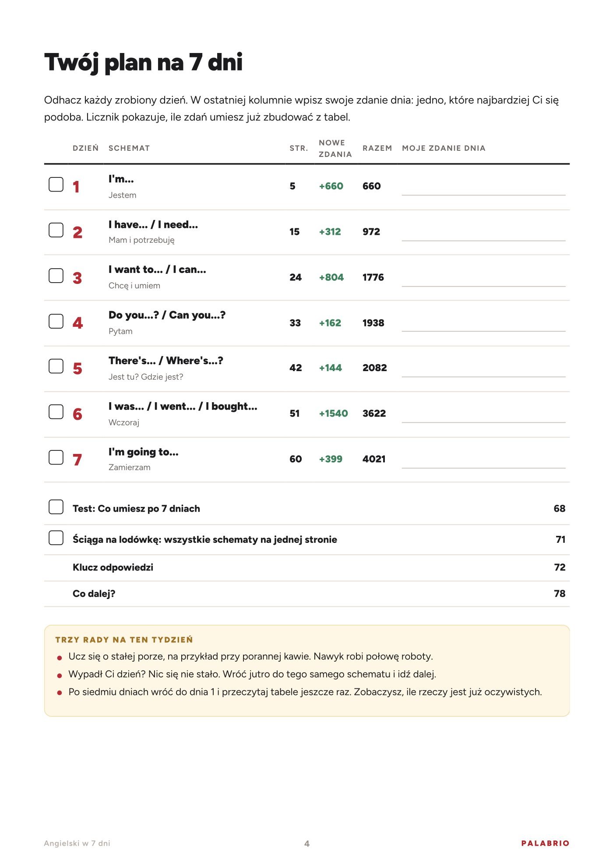The image size is (613, 868).
Task: Click the I have... / I need... title
Action: (x=153, y=224)
